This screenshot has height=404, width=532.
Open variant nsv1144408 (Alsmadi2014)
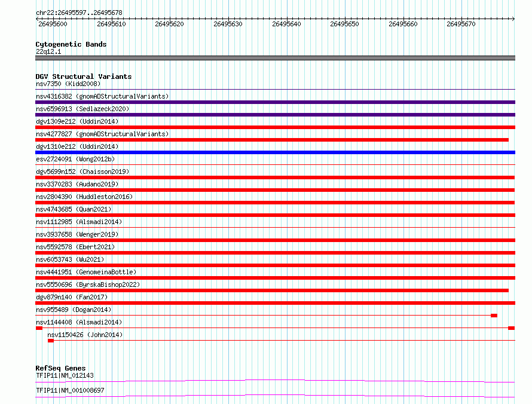[x=79, y=322]
